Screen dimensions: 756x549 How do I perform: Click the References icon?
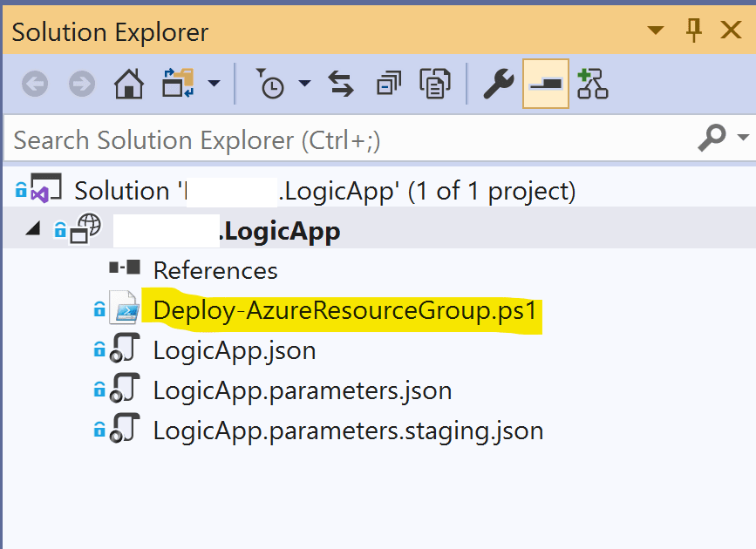pos(125,267)
